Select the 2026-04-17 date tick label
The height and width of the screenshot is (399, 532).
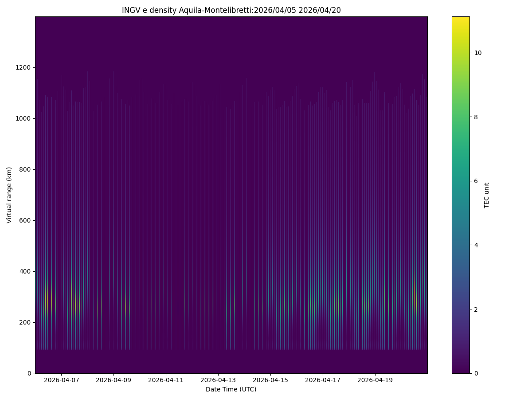click(323, 380)
